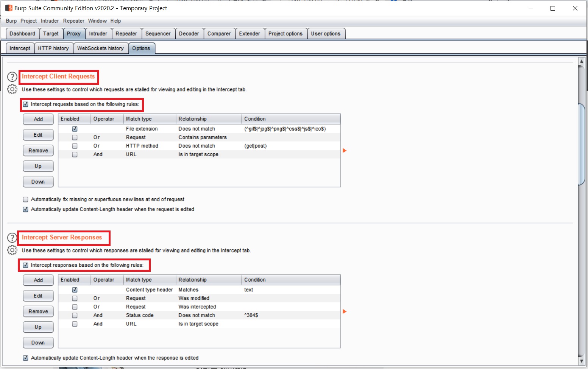Screen dimensions: 588x369
Task: Enable response URL in target scope rule
Action: 75,324
